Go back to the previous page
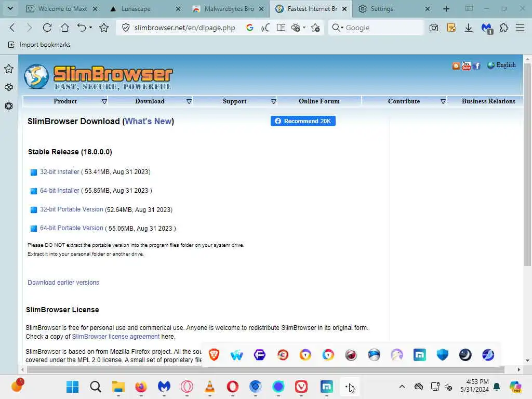 (x=12, y=28)
